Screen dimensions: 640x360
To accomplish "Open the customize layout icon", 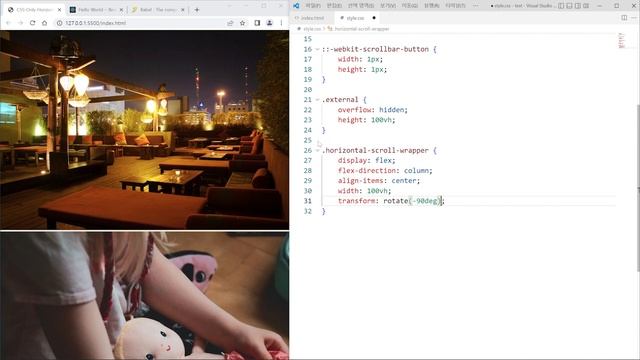I will point(587,6).
